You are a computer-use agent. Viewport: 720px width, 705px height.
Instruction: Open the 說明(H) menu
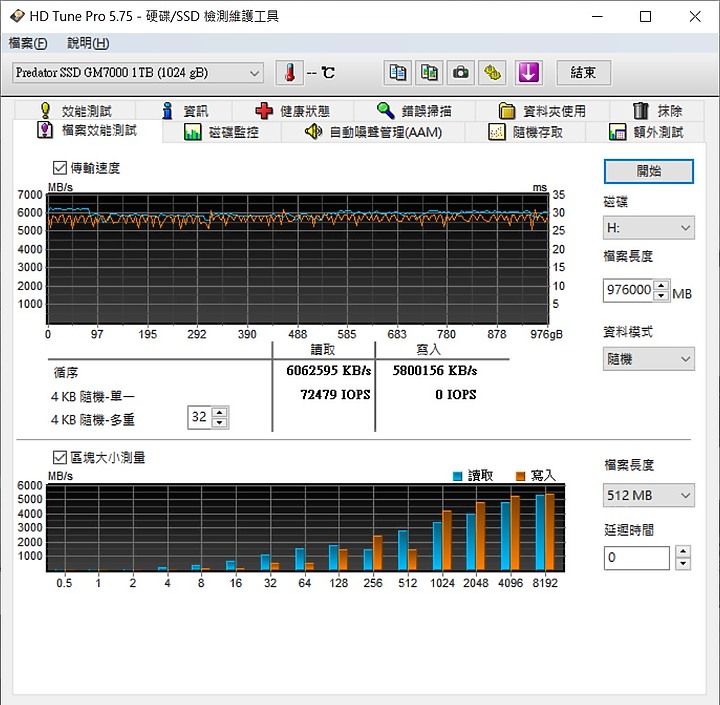point(88,43)
